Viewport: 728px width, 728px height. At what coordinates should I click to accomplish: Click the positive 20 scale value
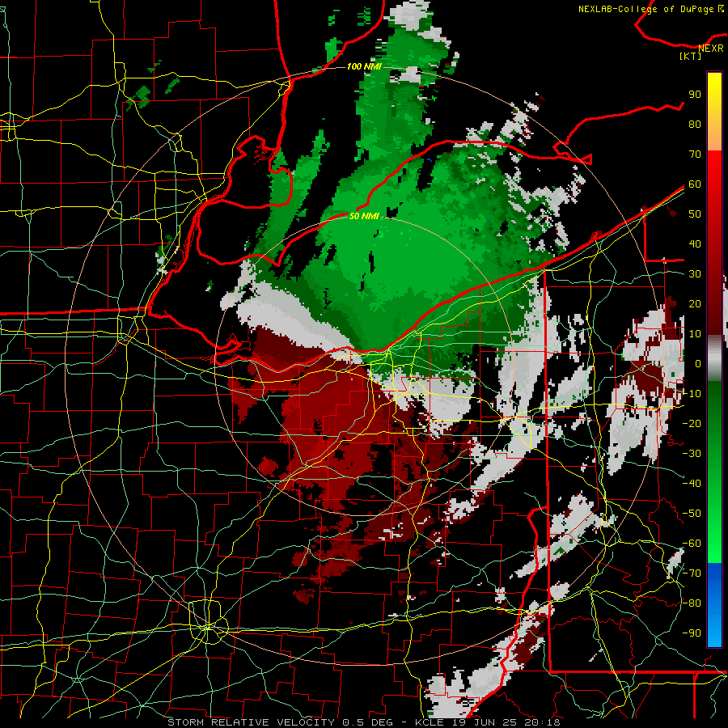tap(695, 303)
